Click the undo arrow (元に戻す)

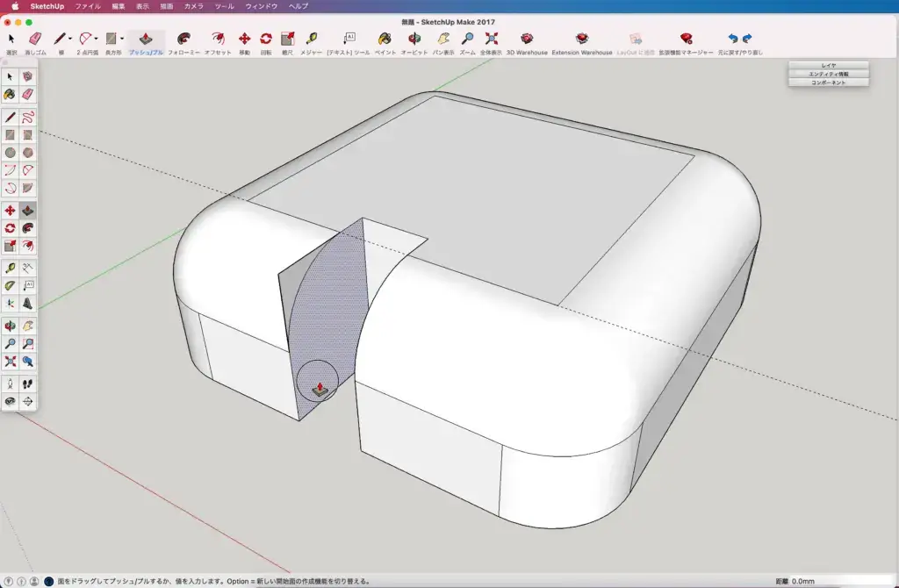[733, 39]
